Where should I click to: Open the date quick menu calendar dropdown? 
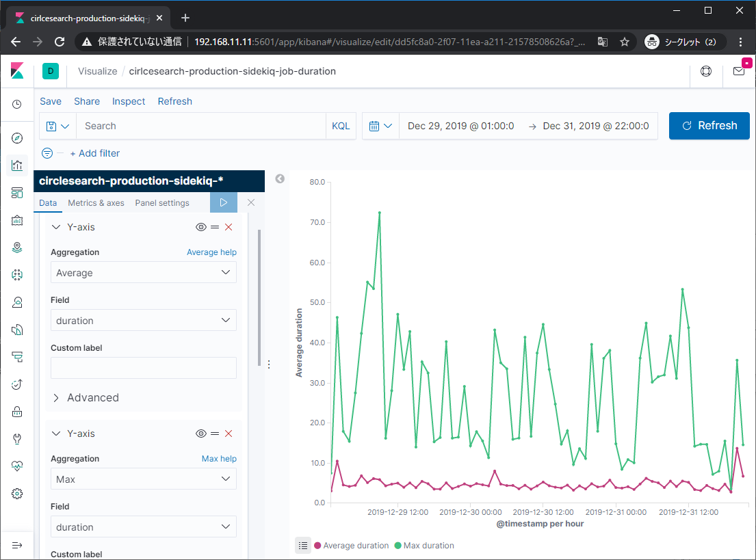[381, 126]
